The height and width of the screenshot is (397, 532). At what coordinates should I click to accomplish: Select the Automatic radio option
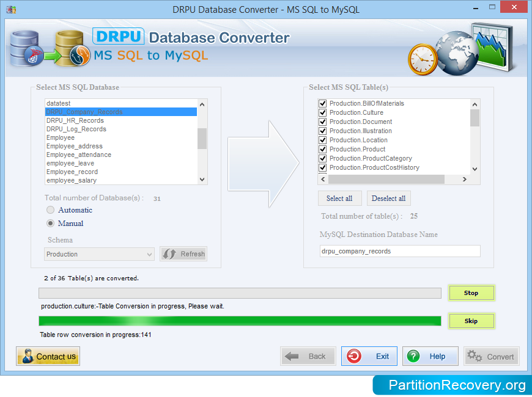click(x=51, y=210)
